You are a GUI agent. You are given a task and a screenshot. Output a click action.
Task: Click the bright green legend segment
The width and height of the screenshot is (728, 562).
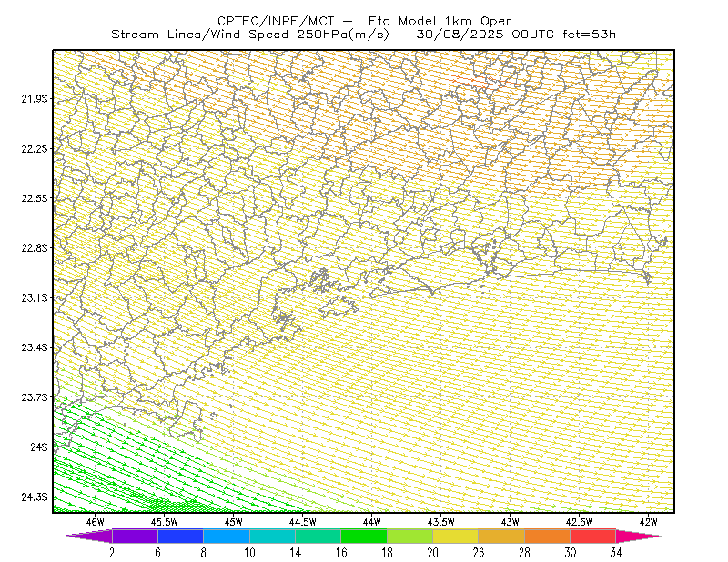(364, 536)
